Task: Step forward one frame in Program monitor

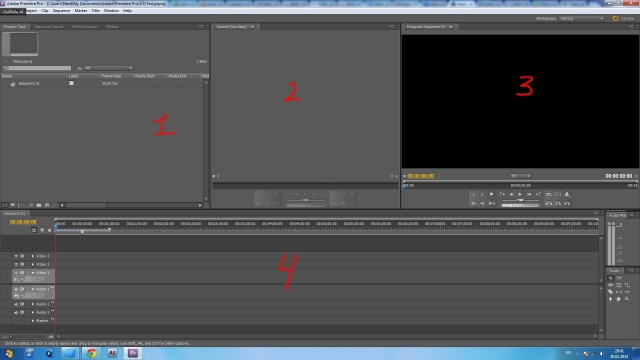Action: (x=529, y=195)
